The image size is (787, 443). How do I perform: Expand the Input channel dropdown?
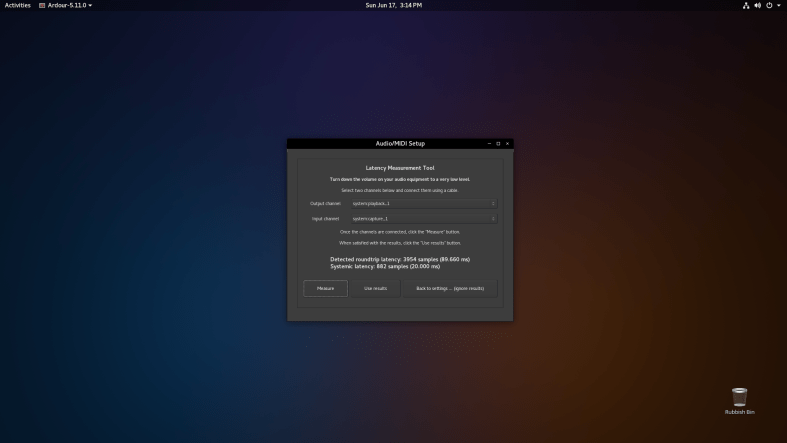(422, 218)
